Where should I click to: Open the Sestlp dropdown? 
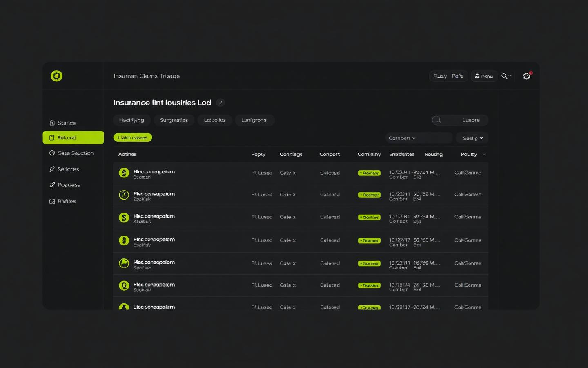pos(472,138)
